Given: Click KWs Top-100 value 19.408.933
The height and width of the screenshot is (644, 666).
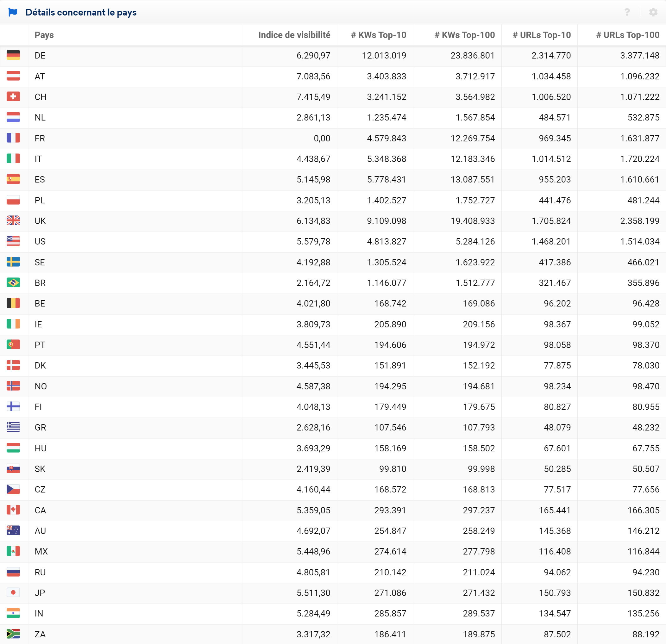Looking at the screenshot, I should point(473,221).
